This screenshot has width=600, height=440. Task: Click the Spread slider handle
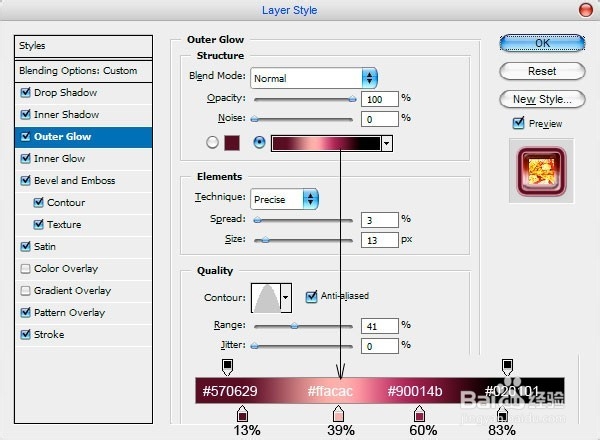(258, 220)
